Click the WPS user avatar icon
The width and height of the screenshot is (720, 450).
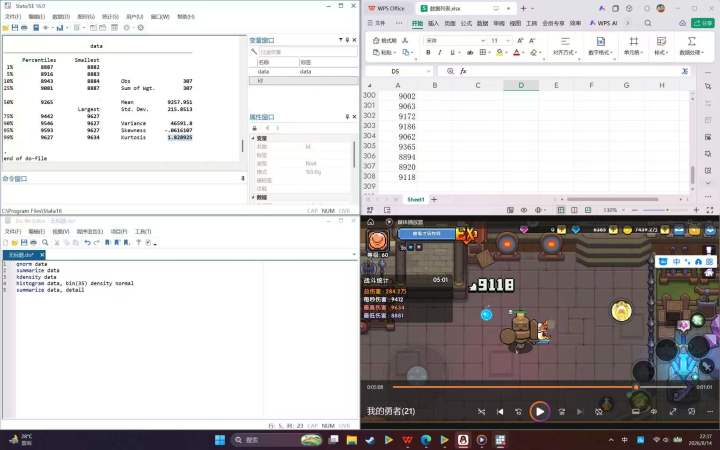(661, 8)
